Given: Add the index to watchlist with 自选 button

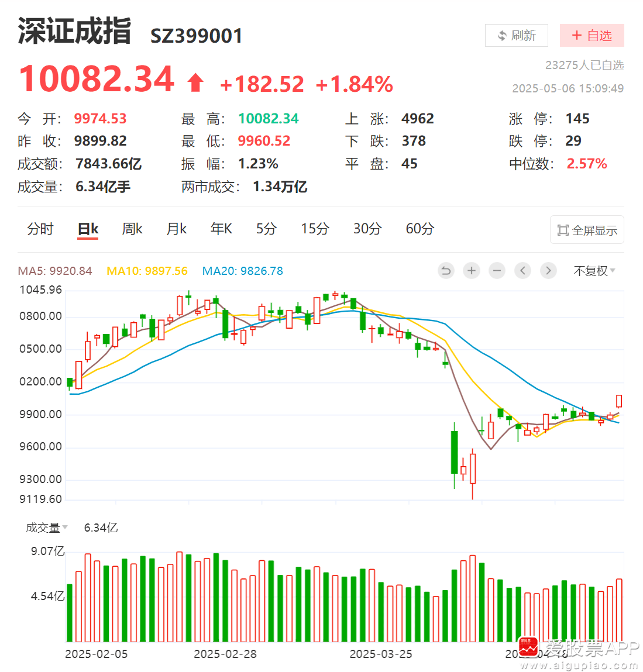Looking at the screenshot, I should tap(592, 35).
